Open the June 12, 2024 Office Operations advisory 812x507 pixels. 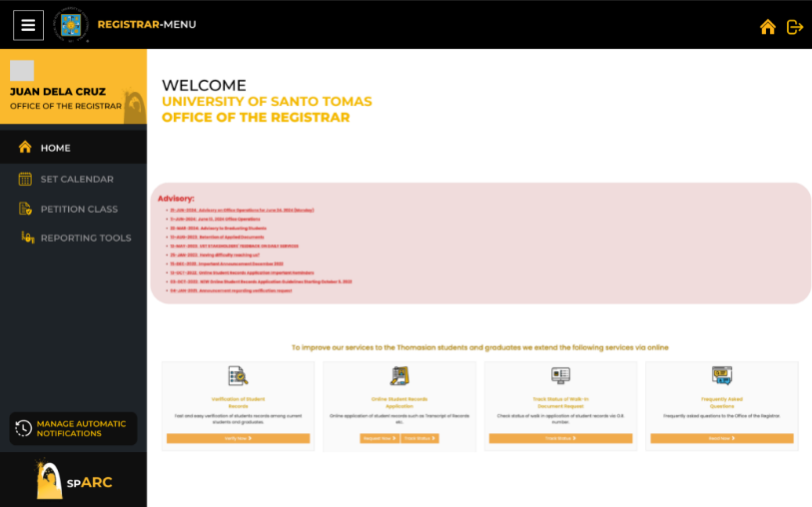point(215,219)
